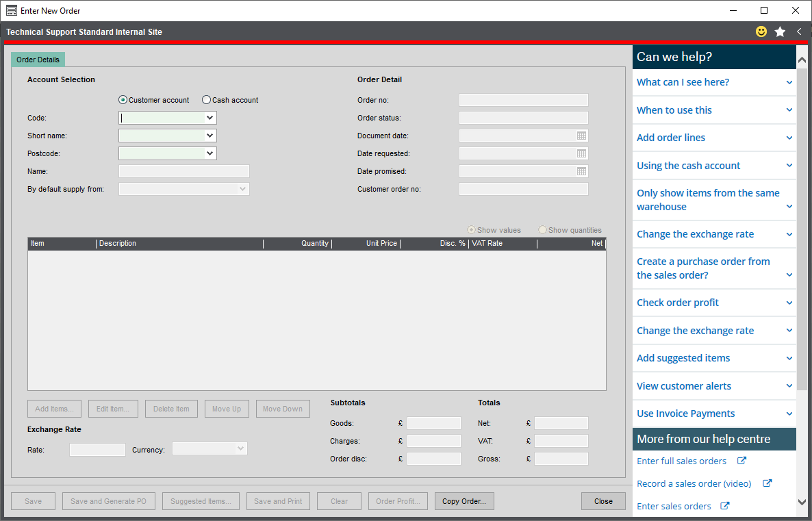Select the Customer account radio button
Screen dimensions: 812x521
(123, 99)
